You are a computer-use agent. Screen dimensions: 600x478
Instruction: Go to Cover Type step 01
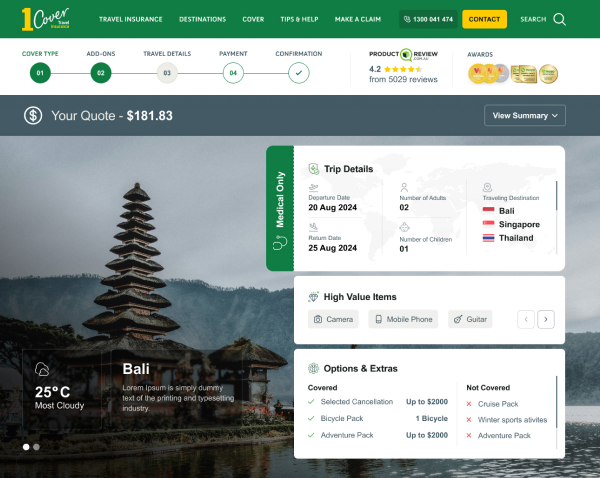point(40,72)
